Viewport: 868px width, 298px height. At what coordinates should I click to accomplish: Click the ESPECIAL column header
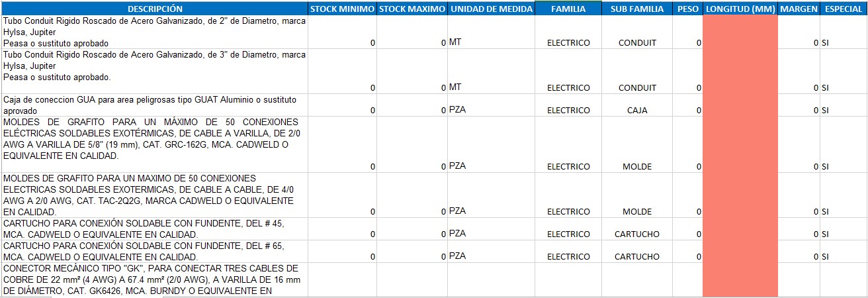click(x=844, y=9)
